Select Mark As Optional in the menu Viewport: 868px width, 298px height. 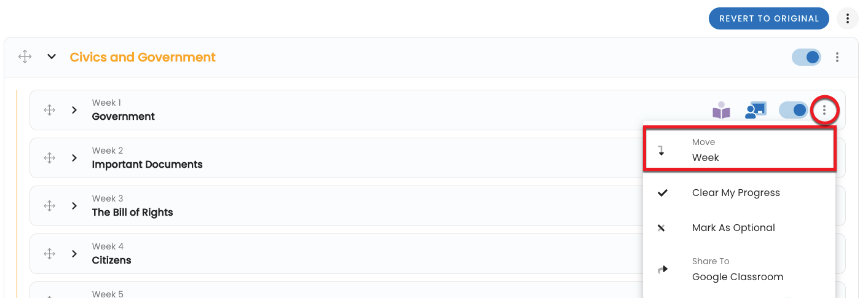click(x=733, y=228)
